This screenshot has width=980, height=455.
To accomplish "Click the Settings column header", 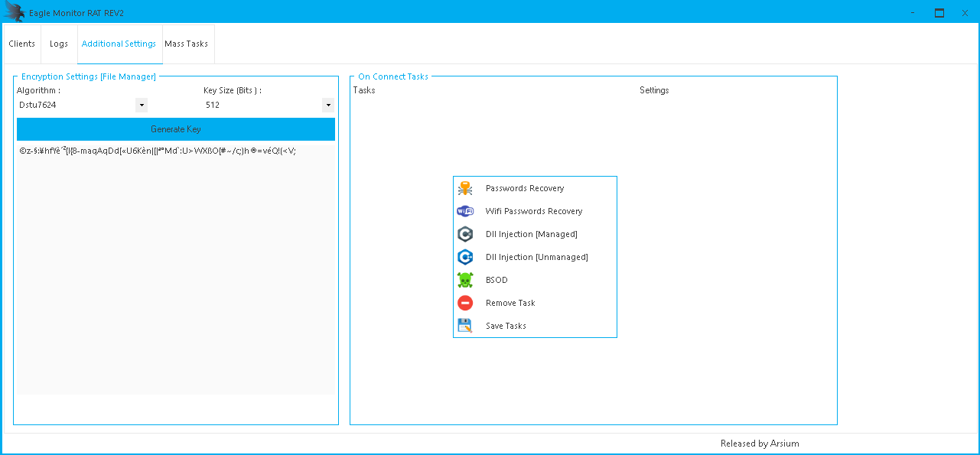I will (654, 90).
